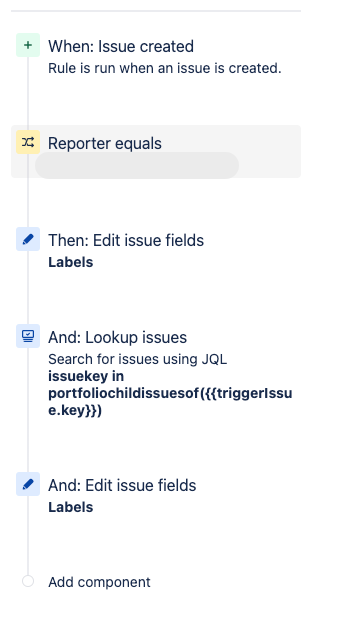Select the yellow shuffle condition icon
364x620 pixels.
coord(28,142)
